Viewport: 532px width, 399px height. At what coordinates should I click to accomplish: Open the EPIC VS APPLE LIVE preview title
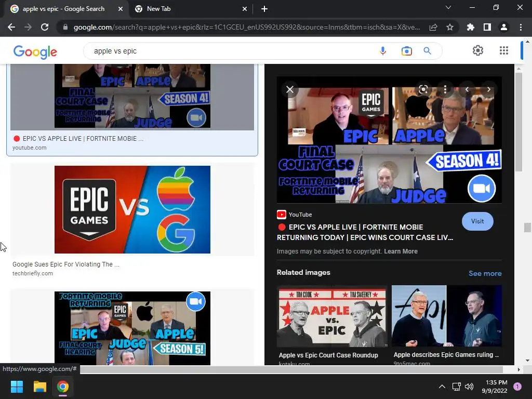(365, 232)
